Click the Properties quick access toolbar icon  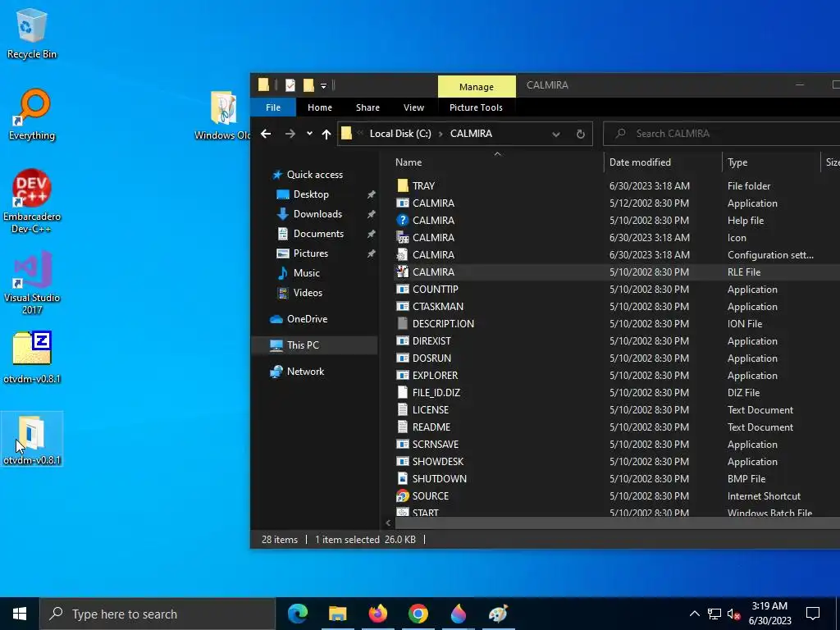(290, 85)
